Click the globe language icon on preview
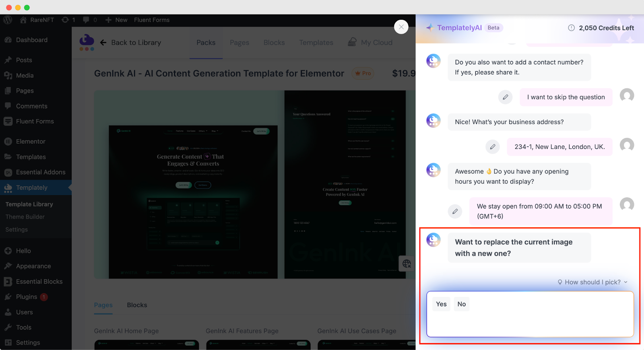Image resolution: width=644 pixels, height=350 pixels. tap(407, 264)
